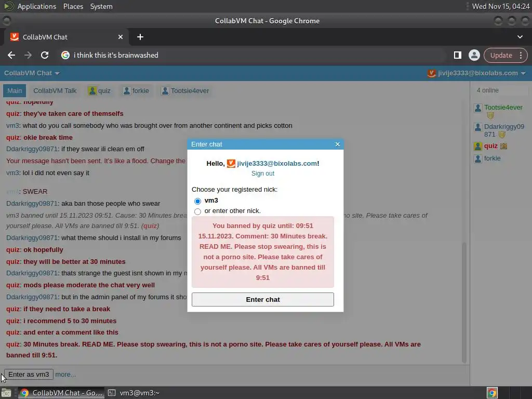Click the Ddarkriggy09871 name in online list
Screen dimensions: 532x399
pos(504,130)
